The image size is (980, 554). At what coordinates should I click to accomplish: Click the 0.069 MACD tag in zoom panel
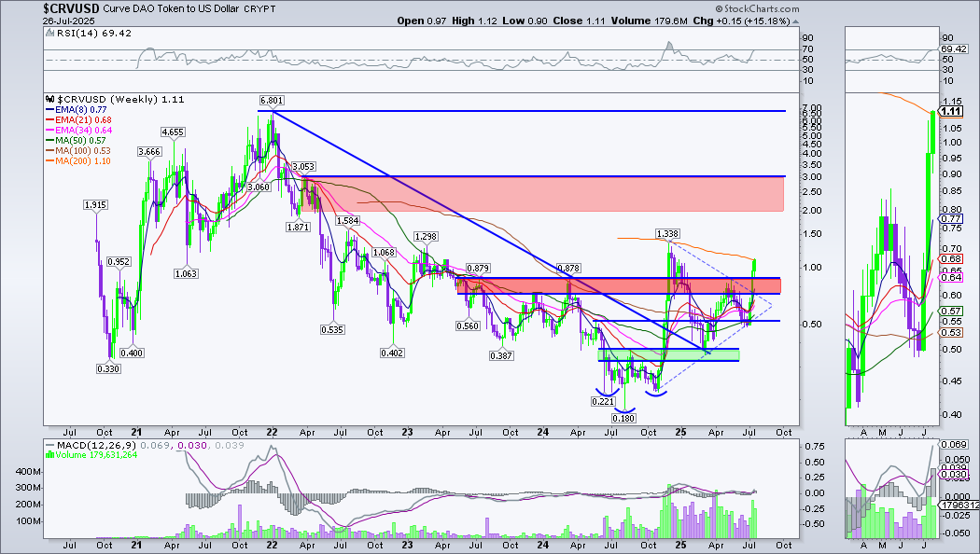coord(954,445)
